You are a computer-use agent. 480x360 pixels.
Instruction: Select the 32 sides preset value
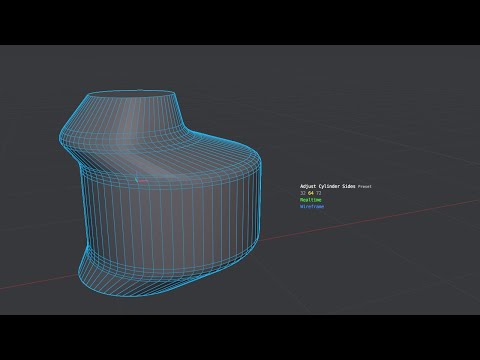(x=303, y=193)
